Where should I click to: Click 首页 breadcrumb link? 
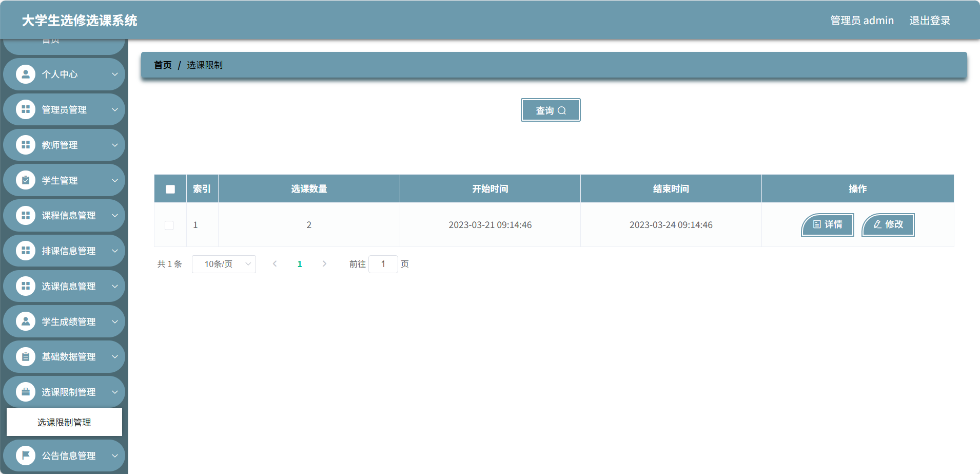[163, 65]
